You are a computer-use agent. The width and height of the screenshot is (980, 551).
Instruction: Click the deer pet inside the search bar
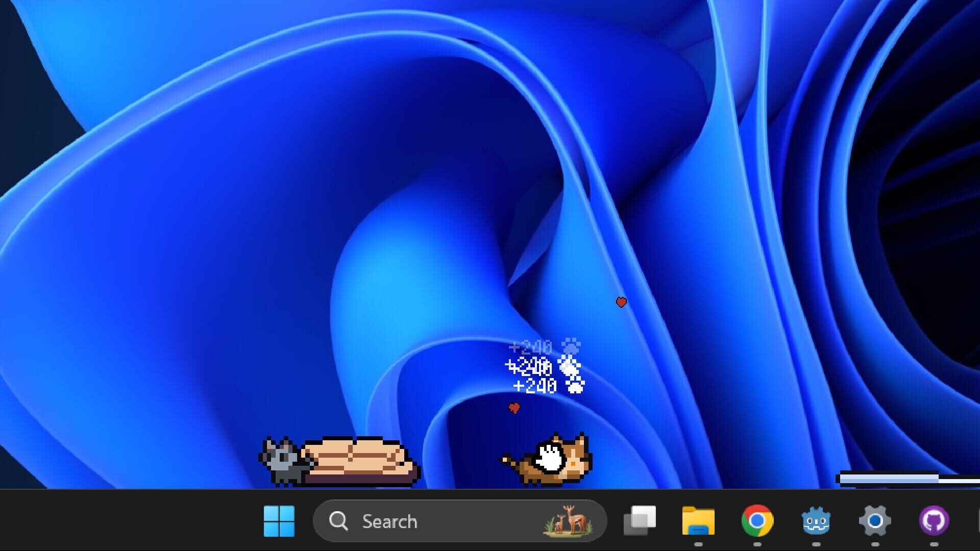point(569,521)
